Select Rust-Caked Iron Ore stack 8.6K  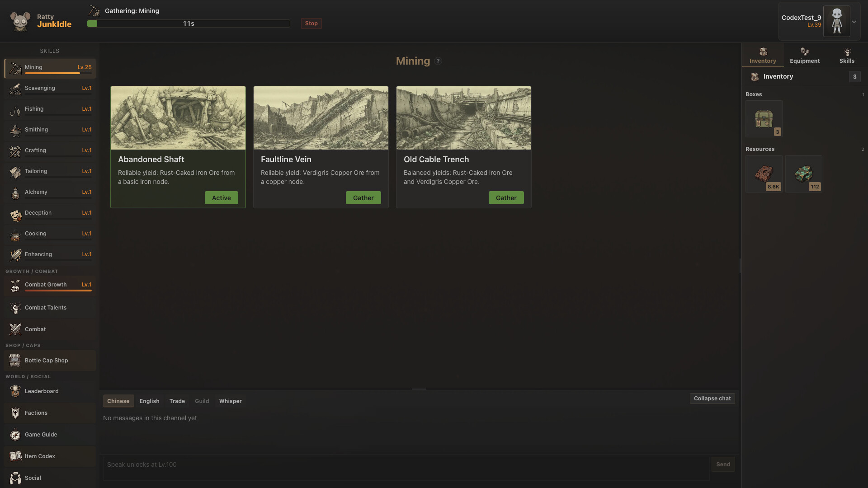pyautogui.click(x=764, y=174)
